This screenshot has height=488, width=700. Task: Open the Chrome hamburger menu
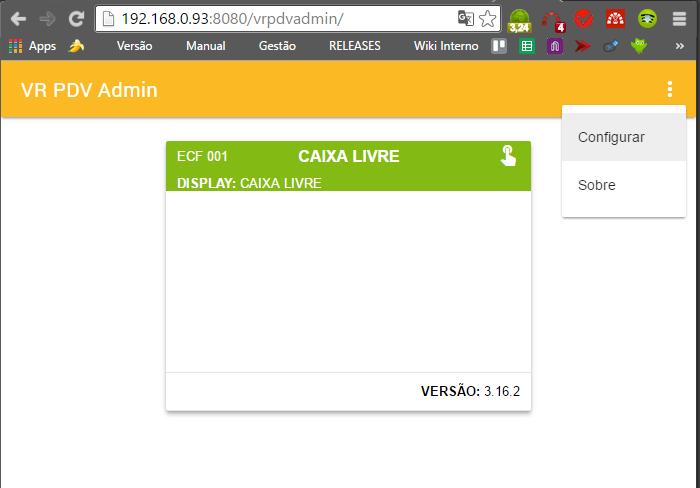[679, 19]
